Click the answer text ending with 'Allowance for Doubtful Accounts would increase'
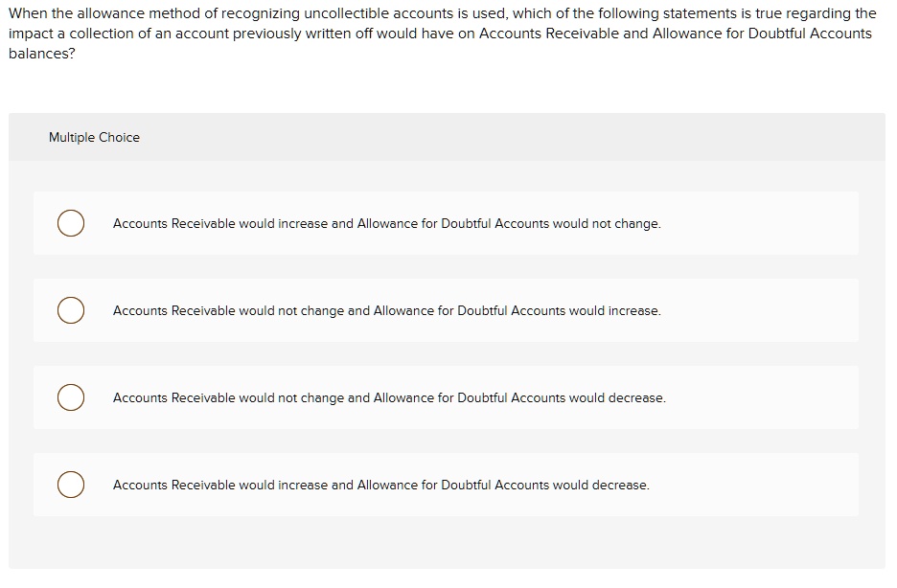897x588 pixels. pos(386,310)
